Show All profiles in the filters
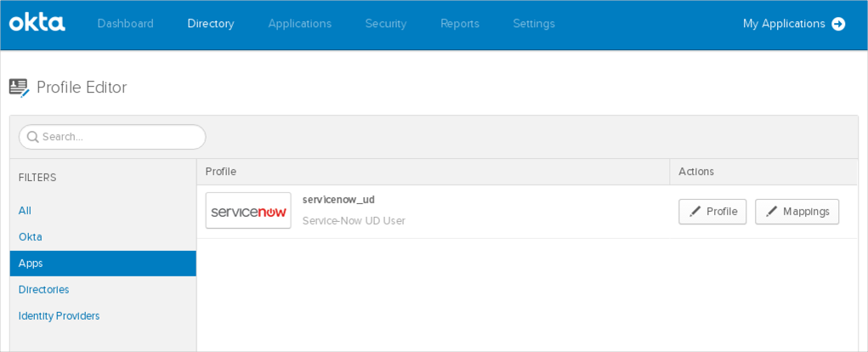The height and width of the screenshot is (352, 868). (26, 211)
